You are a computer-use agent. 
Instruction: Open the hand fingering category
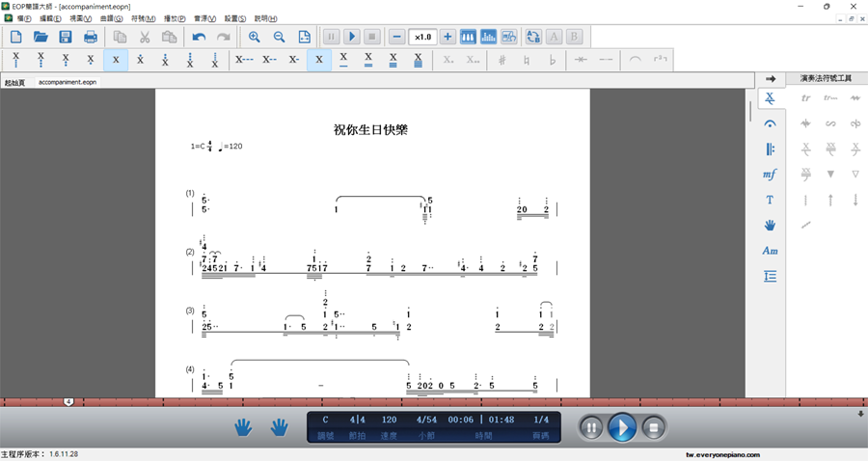pos(770,226)
